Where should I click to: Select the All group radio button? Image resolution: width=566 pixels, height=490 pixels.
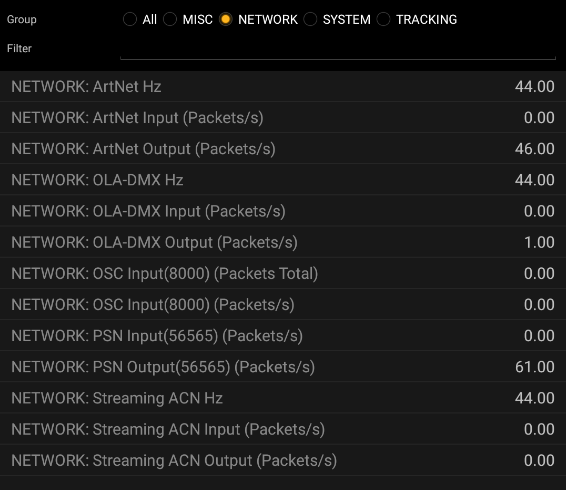pos(130,19)
